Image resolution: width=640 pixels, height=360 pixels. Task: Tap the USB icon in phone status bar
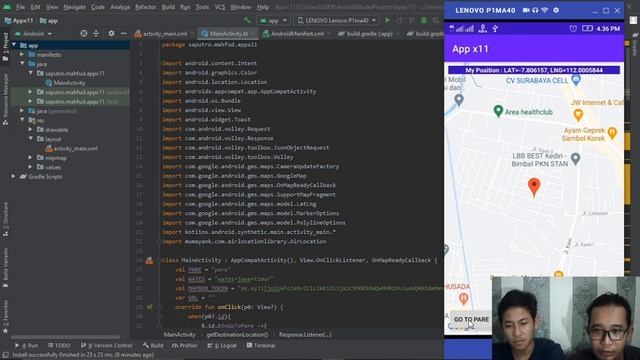tap(495, 29)
